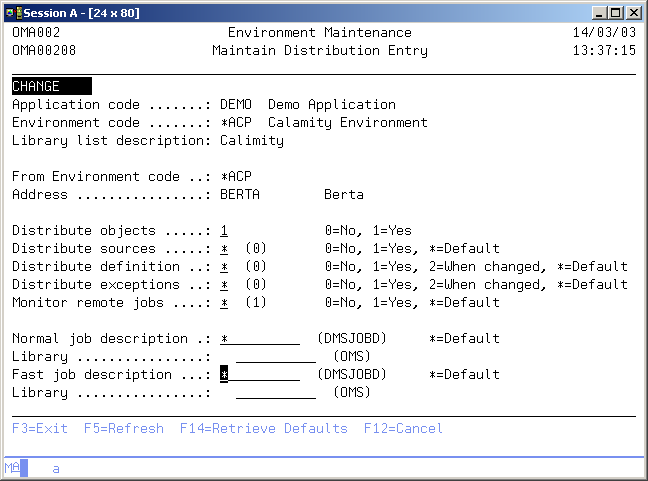Select the Distribute definition input field
Screen dimensions: 648x481
point(225,266)
